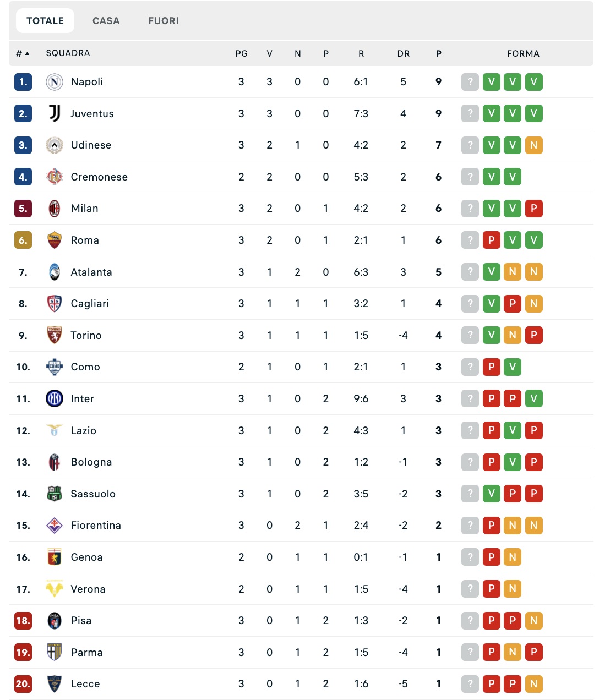Image resolution: width=599 pixels, height=700 pixels.
Task: Click the Lecce club crest
Action: [x=55, y=684]
